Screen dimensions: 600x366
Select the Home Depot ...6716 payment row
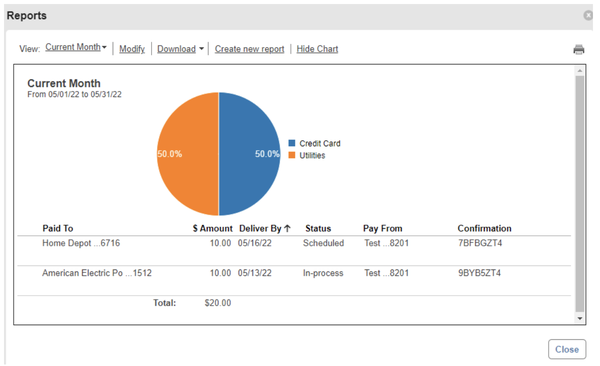[x=294, y=250]
